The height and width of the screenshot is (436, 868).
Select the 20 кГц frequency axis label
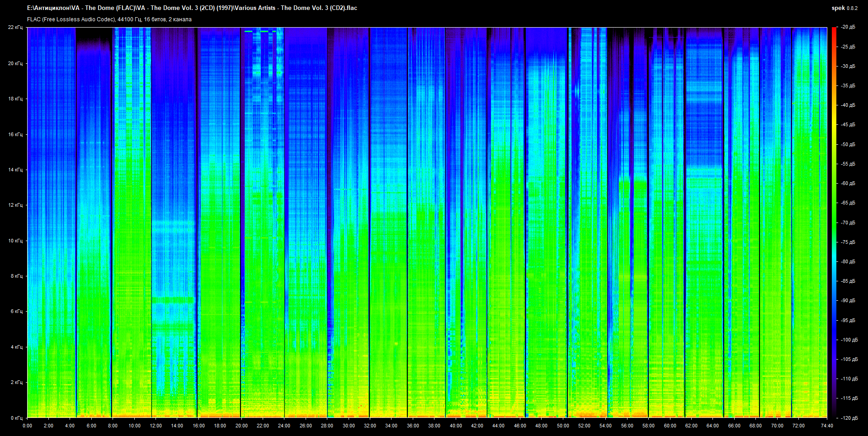[x=15, y=63]
